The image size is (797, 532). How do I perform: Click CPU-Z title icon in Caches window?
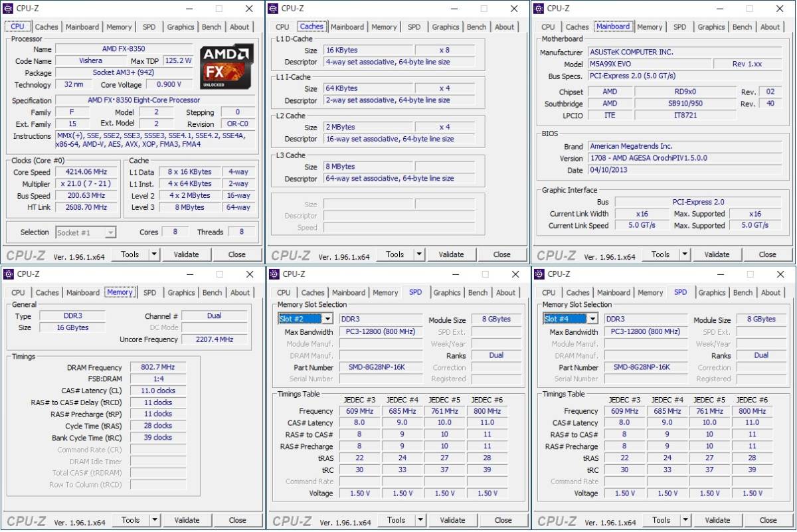(x=273, y=9)
